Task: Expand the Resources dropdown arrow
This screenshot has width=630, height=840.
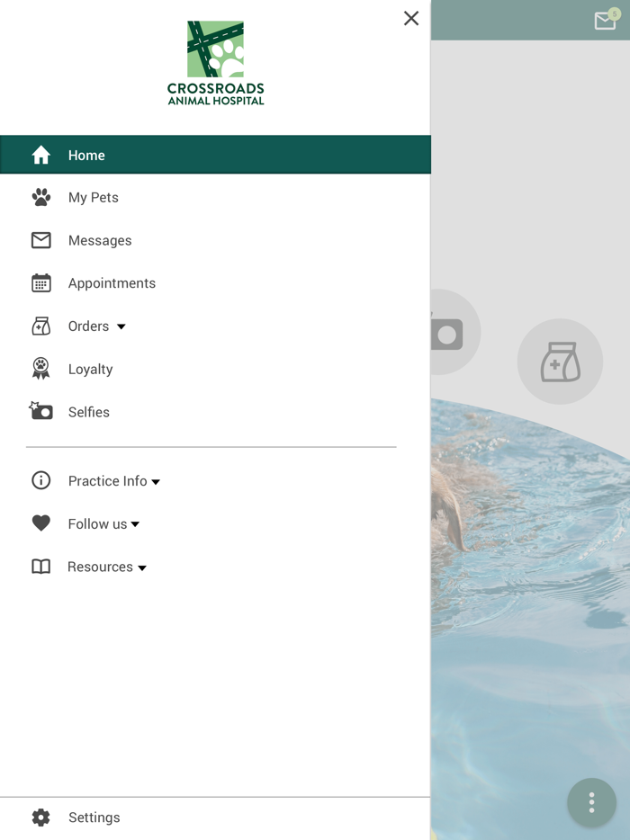Action: coord(142,567)
